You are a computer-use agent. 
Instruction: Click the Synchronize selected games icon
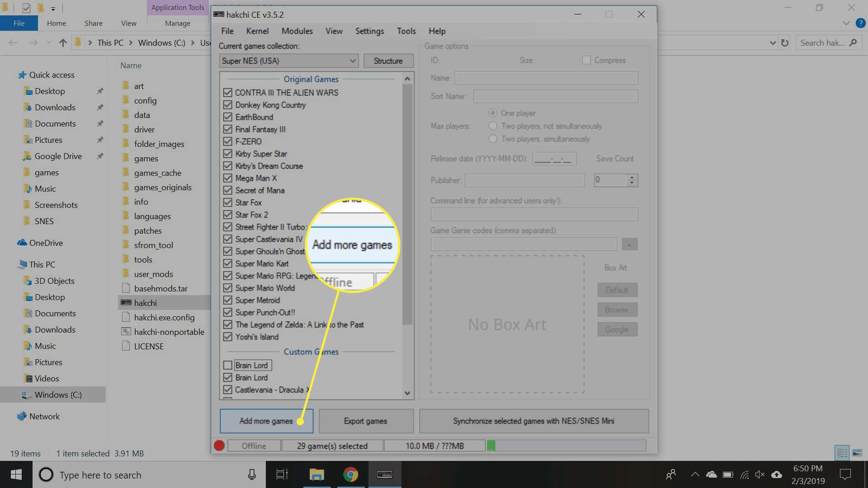tap(533, 421)
